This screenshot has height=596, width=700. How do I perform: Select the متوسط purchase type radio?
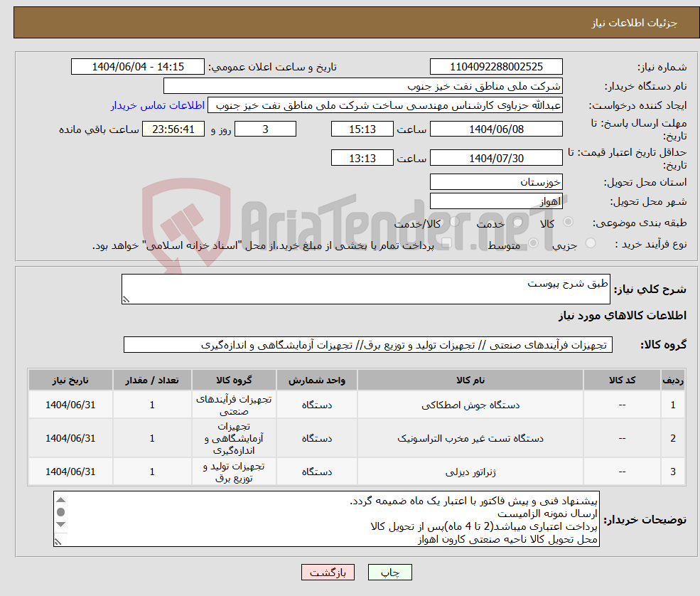533,243
